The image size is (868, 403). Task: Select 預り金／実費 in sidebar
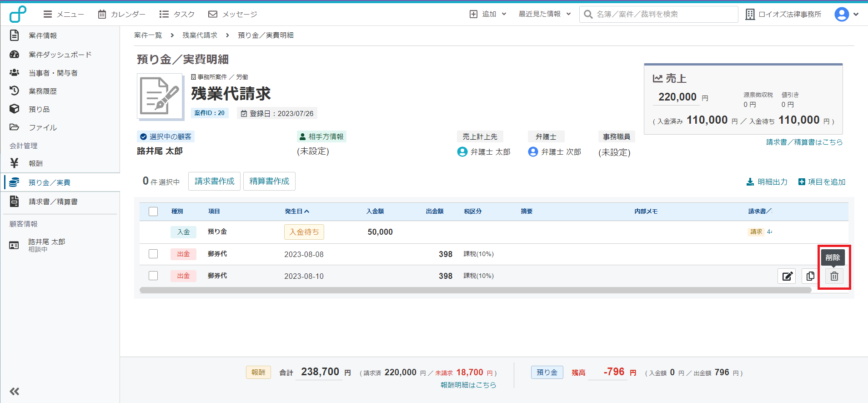point(60,182)
